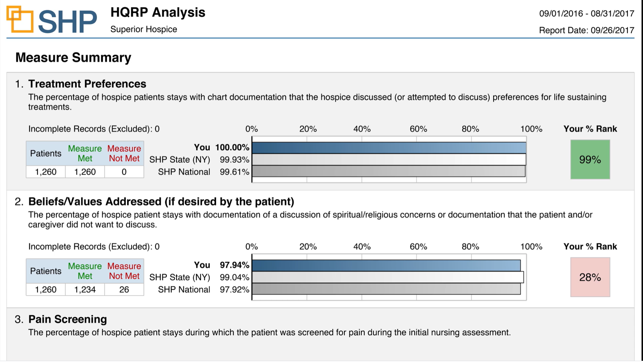643x364 pixels.
Task: Click the Measure Not Met value 0
Action: 124,172
